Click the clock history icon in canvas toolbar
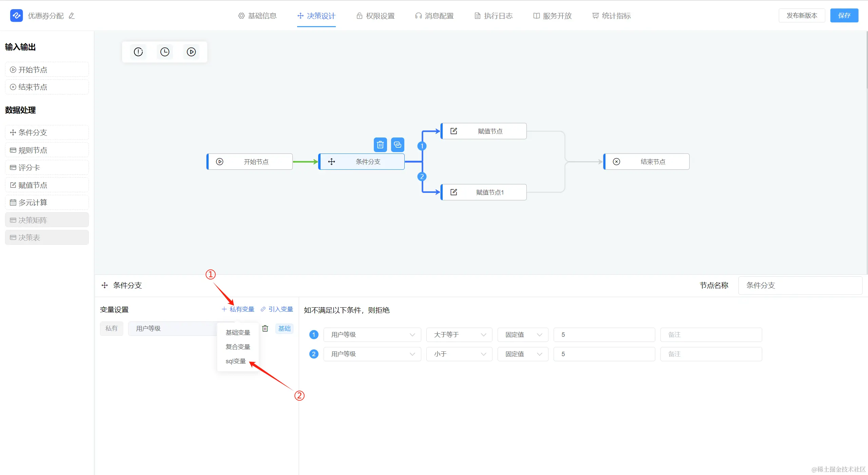Viewport: 868px width, 475px height. (165, 52)
